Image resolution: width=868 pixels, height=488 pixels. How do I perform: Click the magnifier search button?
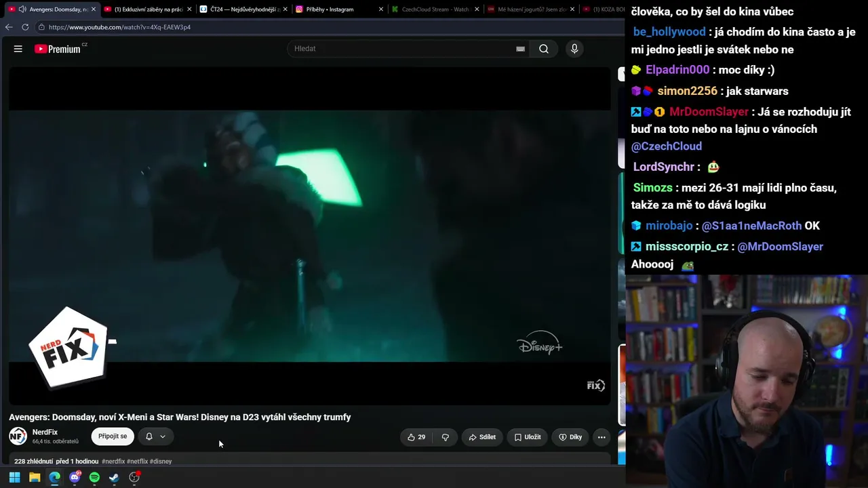click(544, 49)
